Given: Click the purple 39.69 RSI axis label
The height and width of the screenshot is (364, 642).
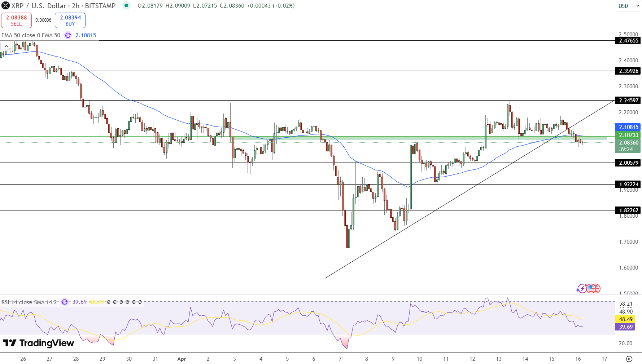Looking at the screenshot, I should click(x=626, y=327).
